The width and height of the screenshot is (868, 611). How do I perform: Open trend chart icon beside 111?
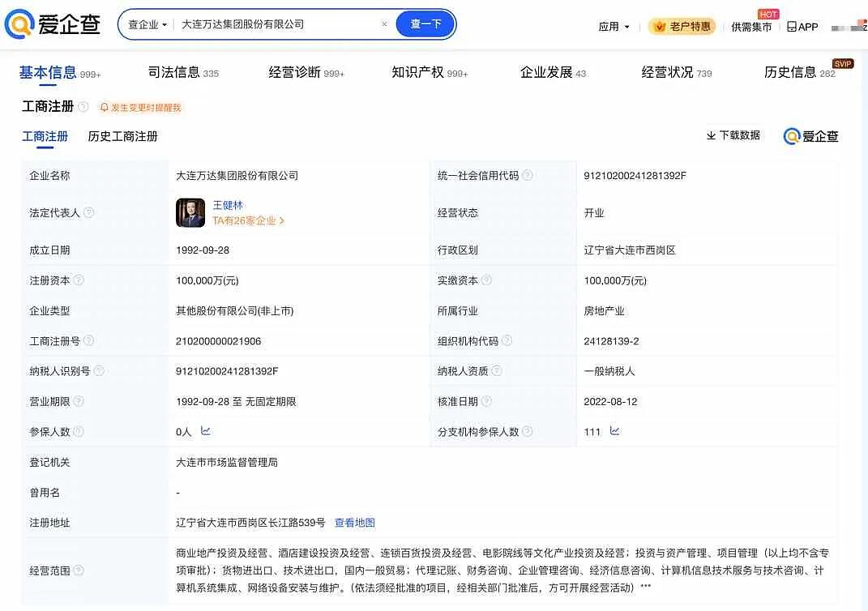click(614, 430)
